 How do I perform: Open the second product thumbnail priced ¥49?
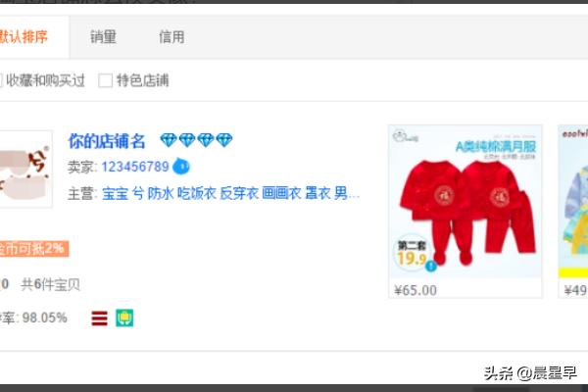573,212
